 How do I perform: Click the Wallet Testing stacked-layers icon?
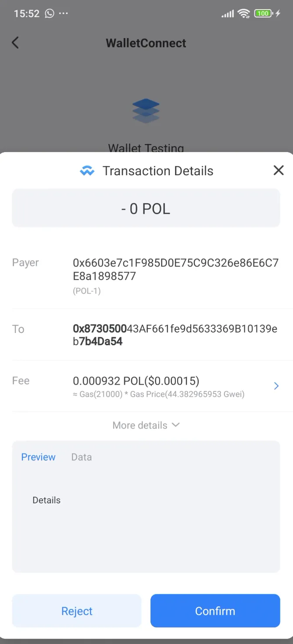(146, 110)
